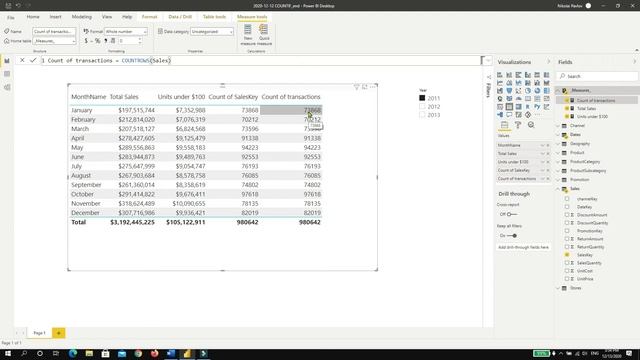Open the Fields well tab icon
Screen dimensions: 640x360
click(504, 125)
